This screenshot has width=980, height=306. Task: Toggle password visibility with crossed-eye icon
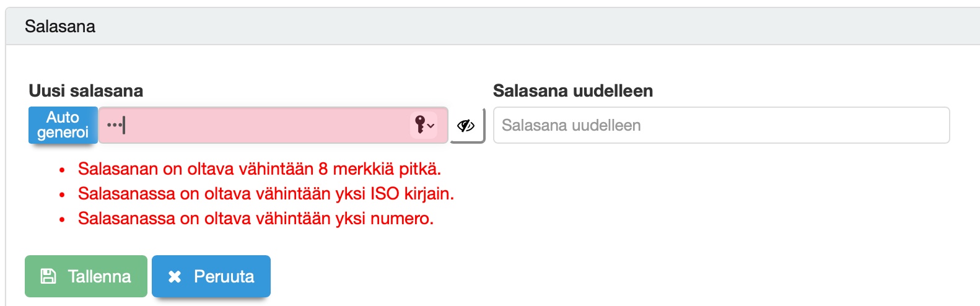point(466,126)
